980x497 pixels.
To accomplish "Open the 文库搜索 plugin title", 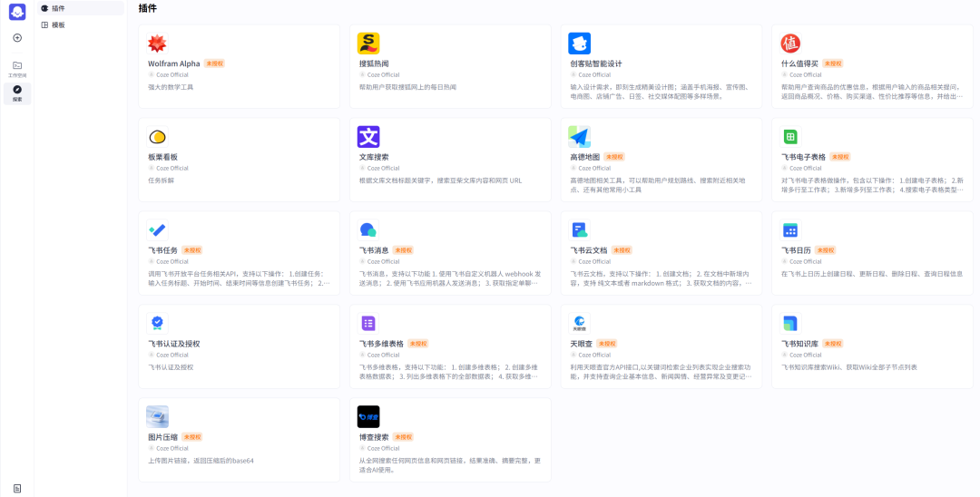I will [x=374, y=157].
